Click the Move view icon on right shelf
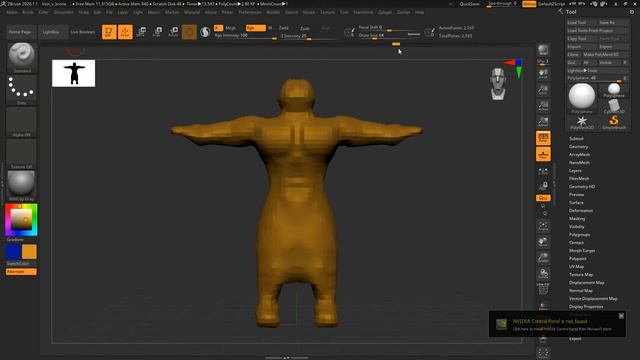640x360 pixels. point(543,242)
